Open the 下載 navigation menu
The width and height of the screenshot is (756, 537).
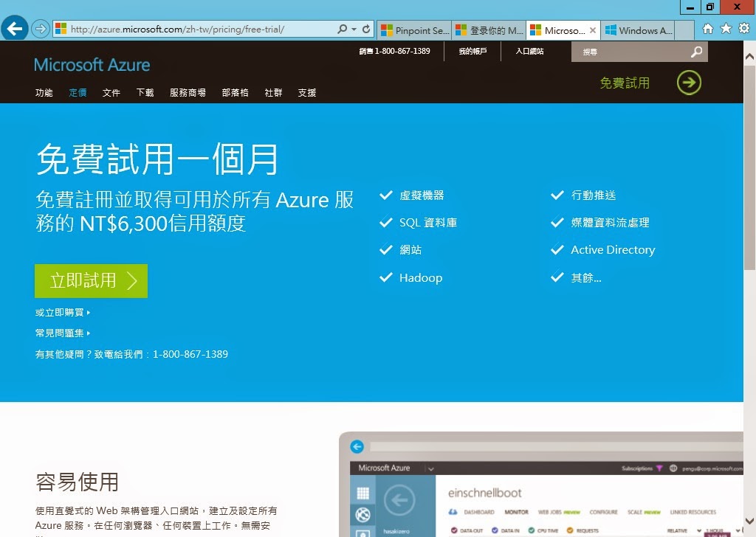[145, 92]
